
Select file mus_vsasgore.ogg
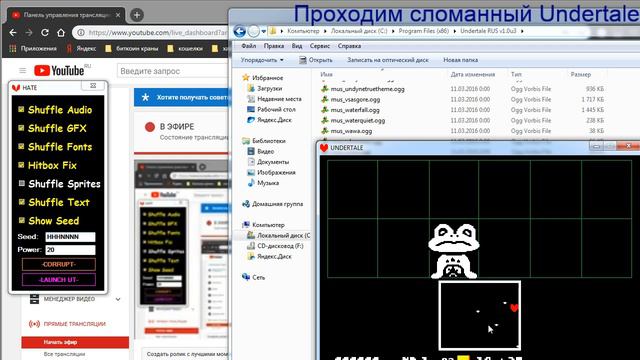[x=355, y=99]
